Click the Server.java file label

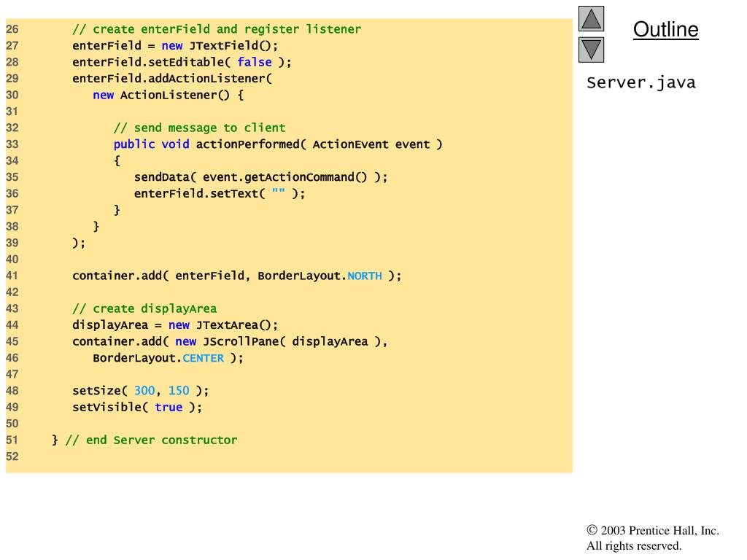coord(641,82)
